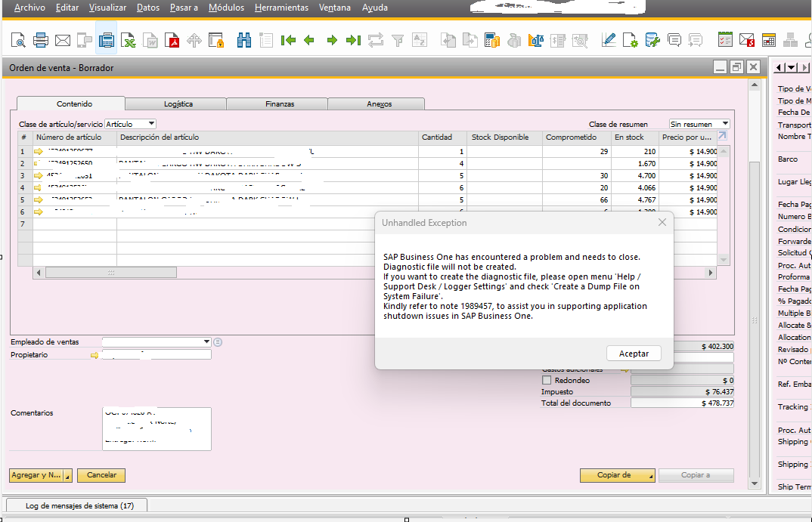
Task: Go to next record green arrow
Action: click(x=332, y=40)
